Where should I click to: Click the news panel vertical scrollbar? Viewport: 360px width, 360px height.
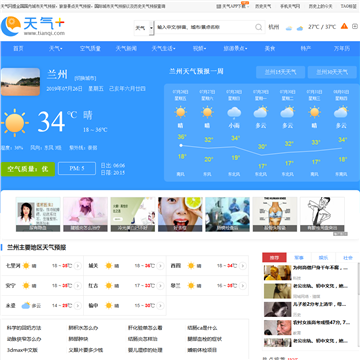click(358, 280)
